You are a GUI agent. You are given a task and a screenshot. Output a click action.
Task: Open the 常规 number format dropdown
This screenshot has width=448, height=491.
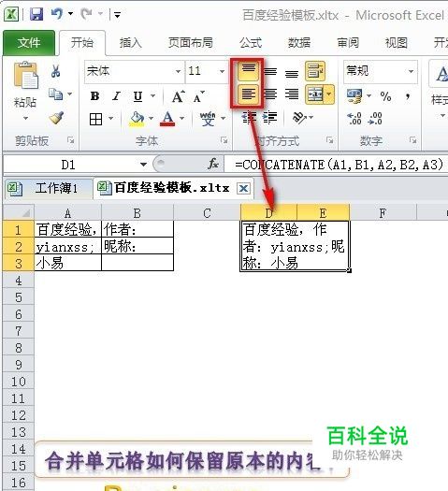coord(411,72)
